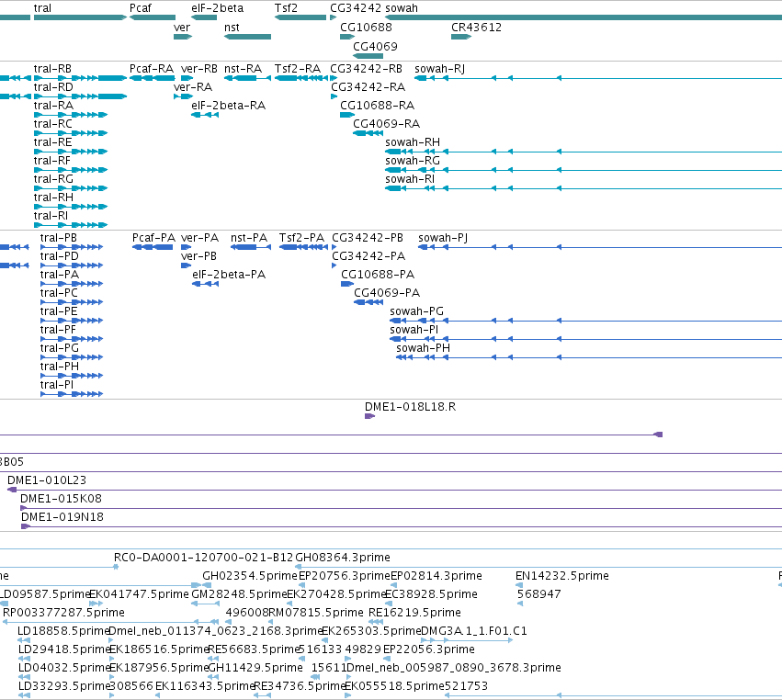782x700 pixels.
Task: Select transcript CG34242-RB
Action: (x=366, y=69)
